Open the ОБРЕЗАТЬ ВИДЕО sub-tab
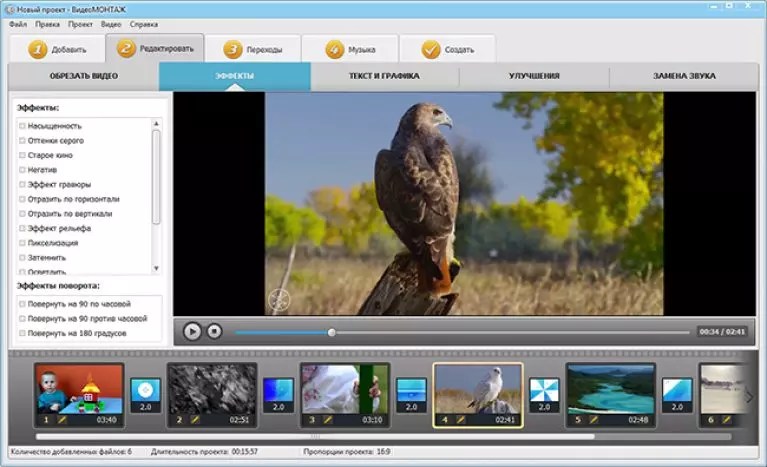The image size is (767, 467). pos(84,76)
